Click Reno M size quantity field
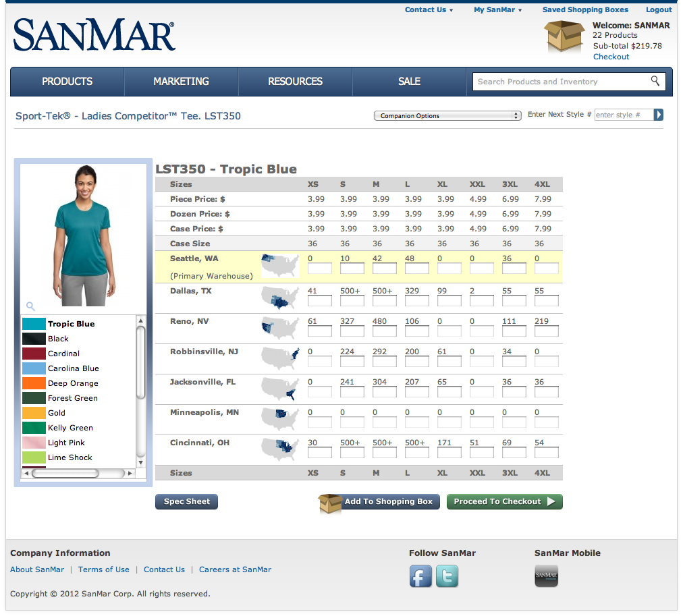The width and height of the screenshot is (683, 616). (385, 331)
